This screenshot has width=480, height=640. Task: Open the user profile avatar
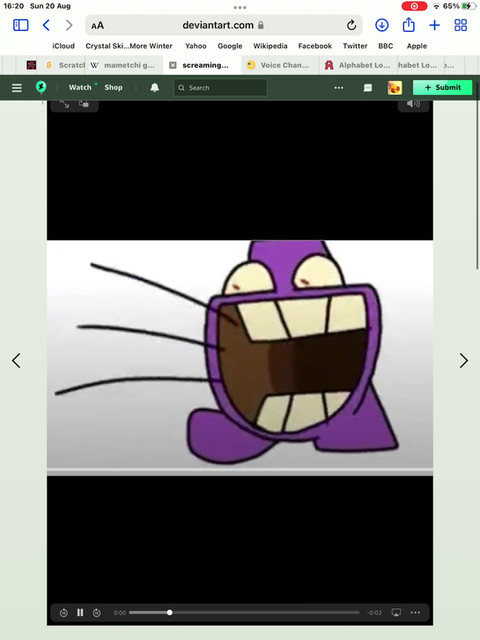[395, 87]
